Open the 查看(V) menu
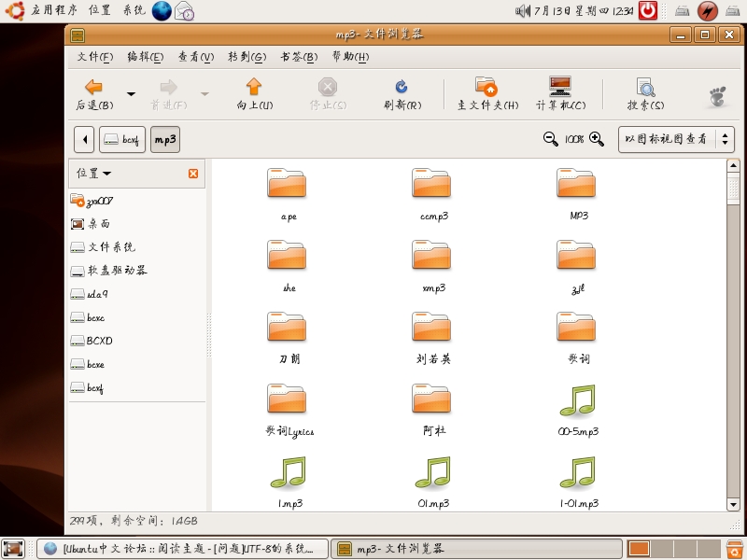Viewport: 747px width, 560px height. (196, 57)
